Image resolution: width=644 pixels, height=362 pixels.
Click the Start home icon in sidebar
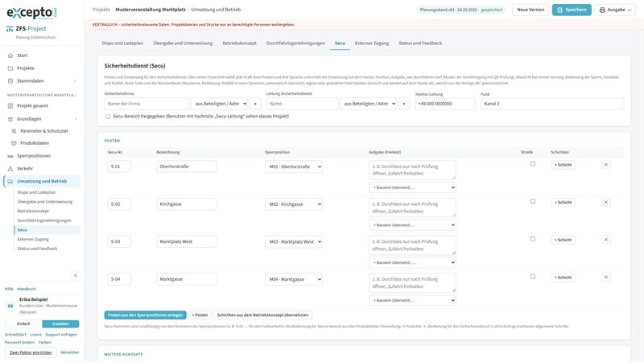(10, 56)
